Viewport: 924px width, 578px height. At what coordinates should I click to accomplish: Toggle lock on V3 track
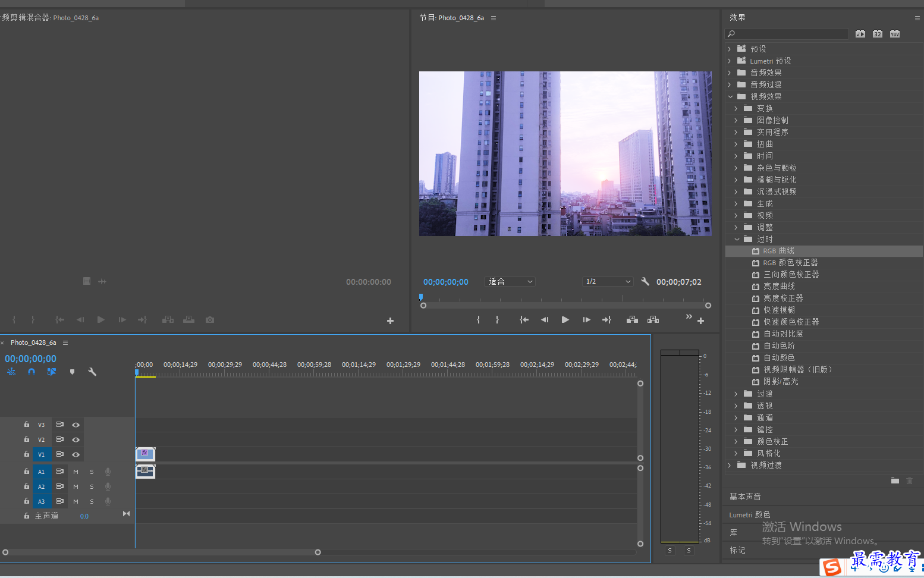pyautogui.click(x=27, y=424)
